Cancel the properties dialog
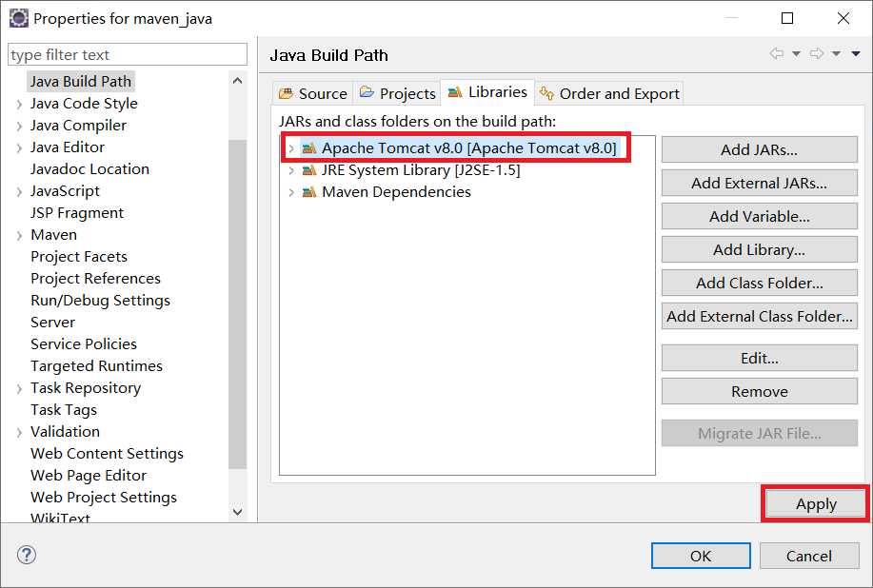873x588 pixels. pyautogui.click(x=809, y=556)
